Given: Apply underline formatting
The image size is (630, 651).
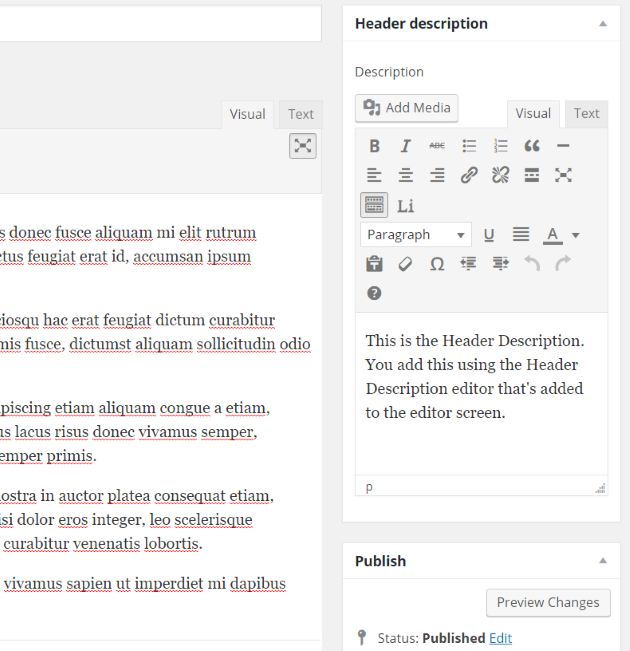Looking at the screenshot, I should pos(489,235).
